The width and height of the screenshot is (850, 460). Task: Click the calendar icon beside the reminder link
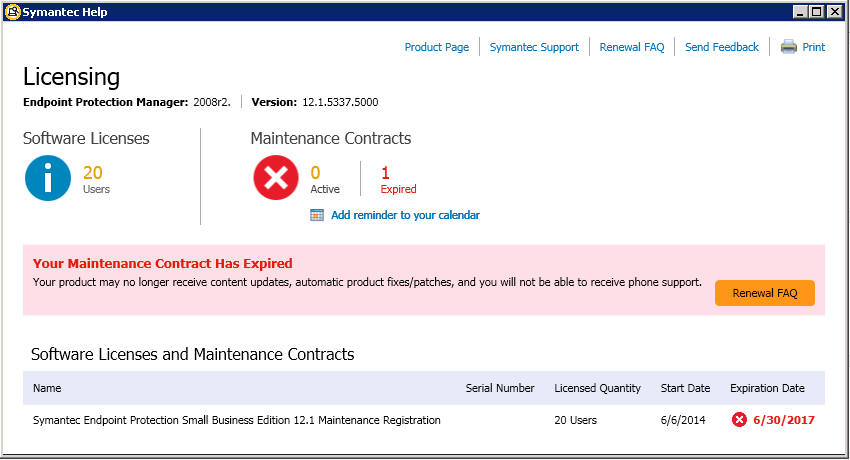pyautogui.click(x=317, y=215)
